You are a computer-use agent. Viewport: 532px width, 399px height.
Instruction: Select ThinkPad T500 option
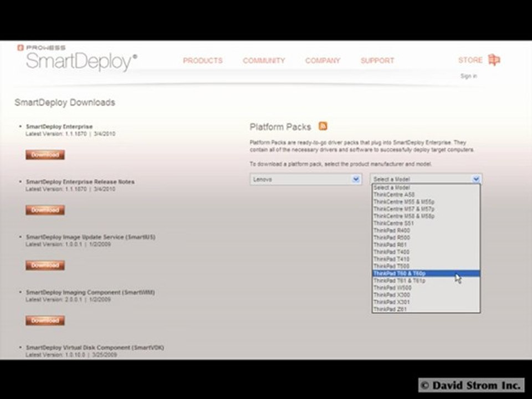426,266
